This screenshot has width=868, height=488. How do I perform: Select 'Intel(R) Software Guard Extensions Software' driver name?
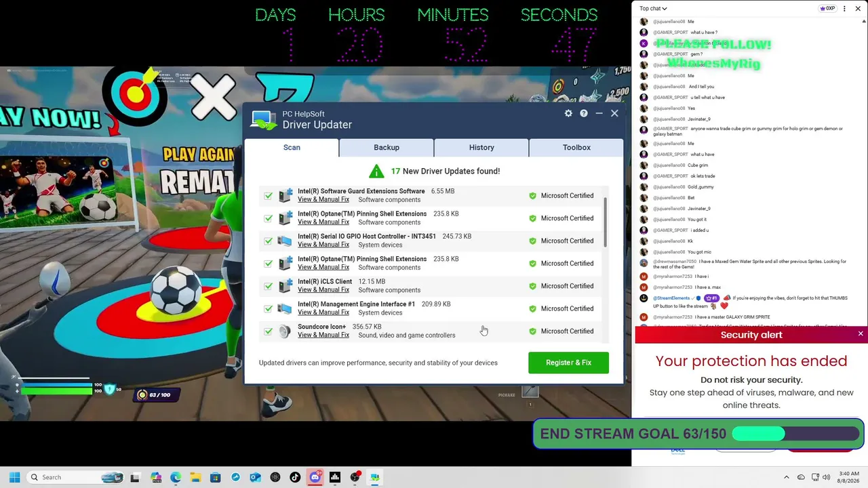tap(361, 191)
